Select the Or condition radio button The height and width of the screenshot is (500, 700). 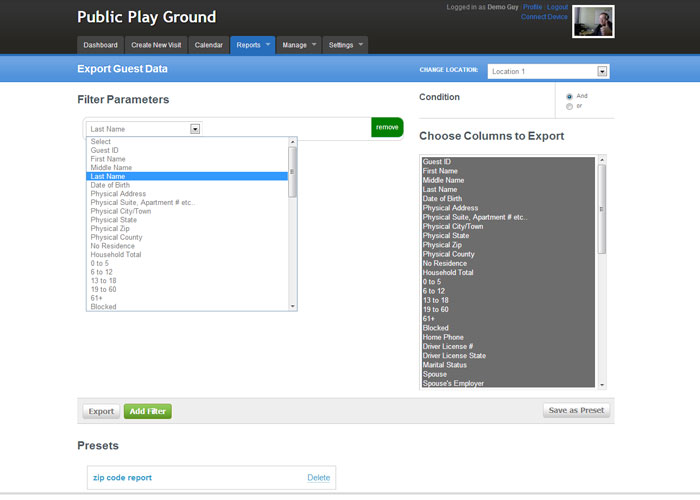coord(569,106)
